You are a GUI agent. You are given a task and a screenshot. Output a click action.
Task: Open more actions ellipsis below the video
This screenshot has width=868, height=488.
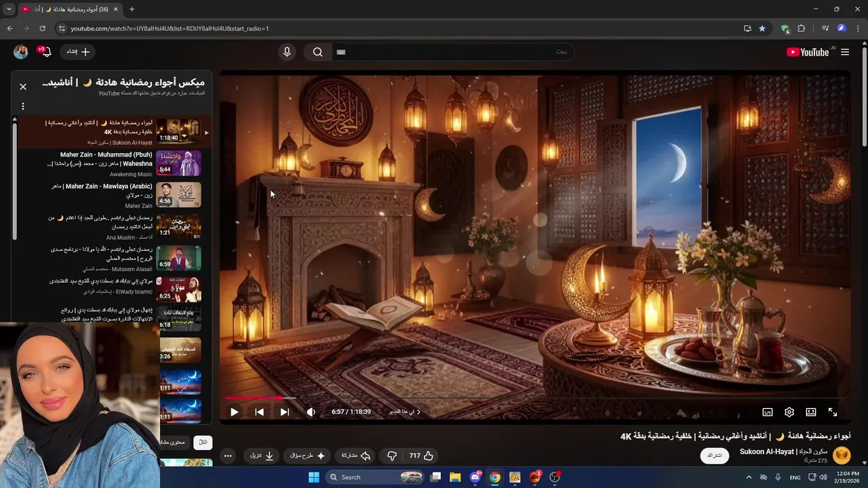pyautogui.click(x=228, y=455)
